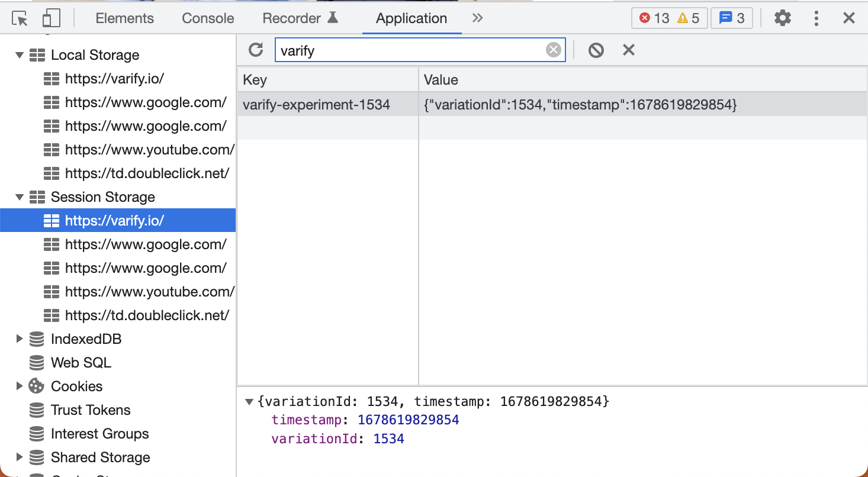Open Session Storage for youtube.com
This screenshot has width=868, height=477.
[150, 292]
